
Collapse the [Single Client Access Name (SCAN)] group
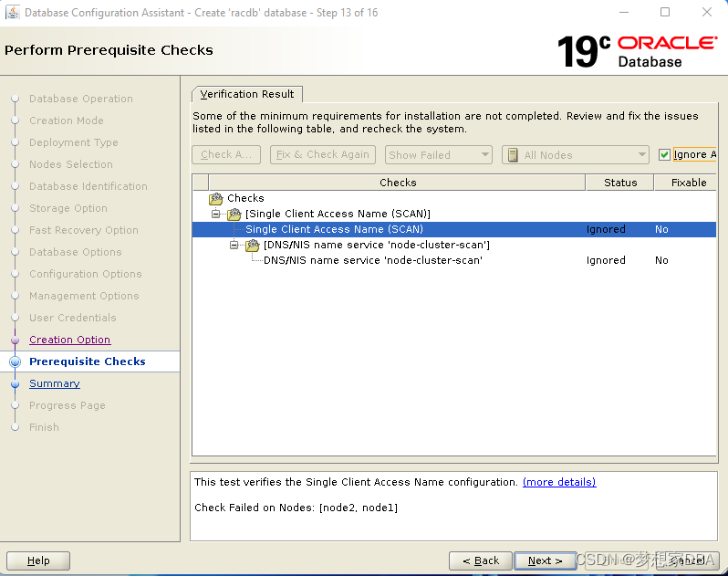click(215, 214)
